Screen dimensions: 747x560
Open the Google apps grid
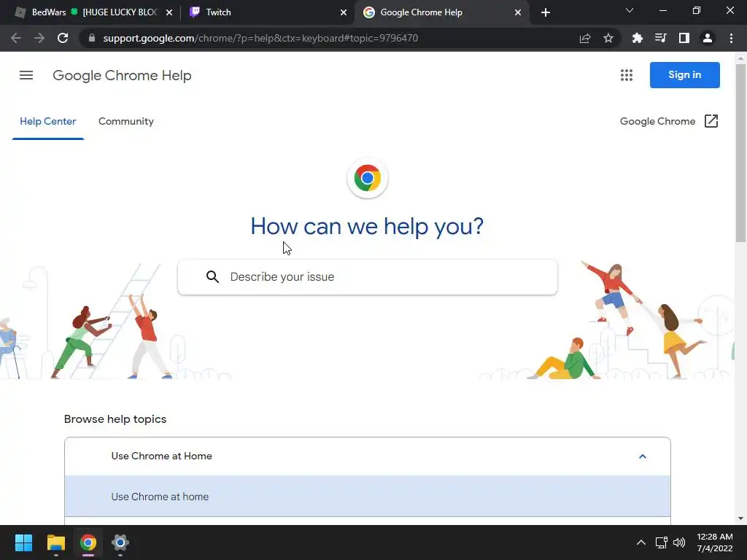627,75
